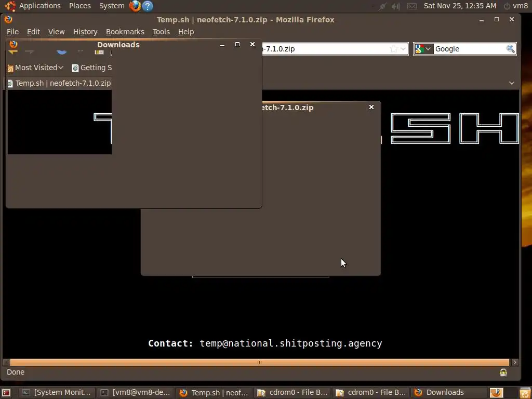532x399 pixels.
Task: Switch to Downloads in the taskbar
Action: 449,393
